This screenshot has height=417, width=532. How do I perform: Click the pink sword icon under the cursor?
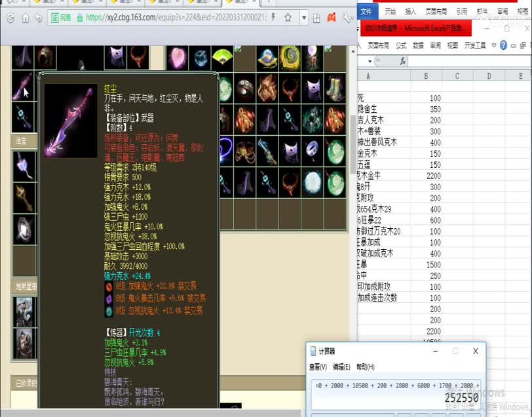(x=23, y=86)
